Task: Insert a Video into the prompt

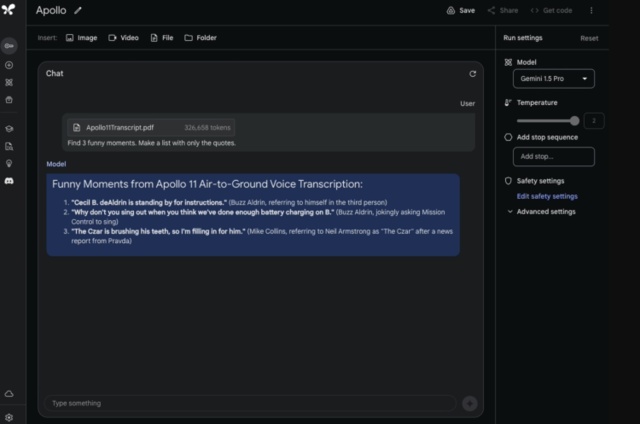Action: [x=123, y=38]
